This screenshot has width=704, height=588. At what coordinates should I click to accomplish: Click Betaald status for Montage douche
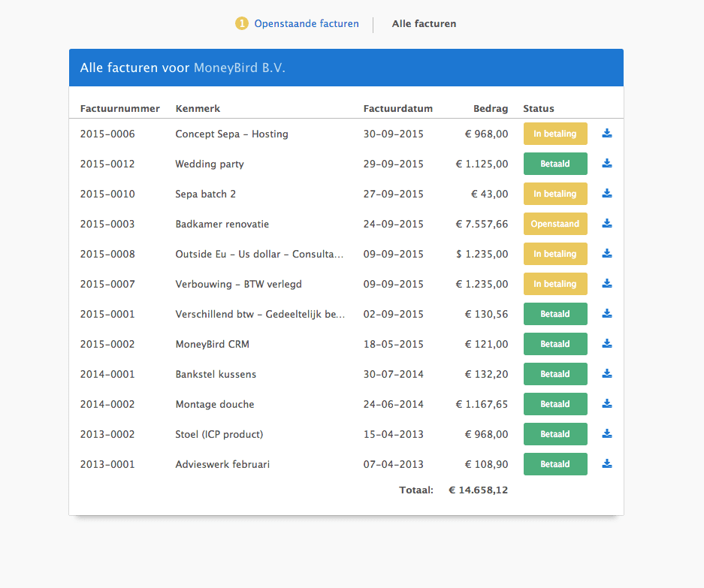555,405
